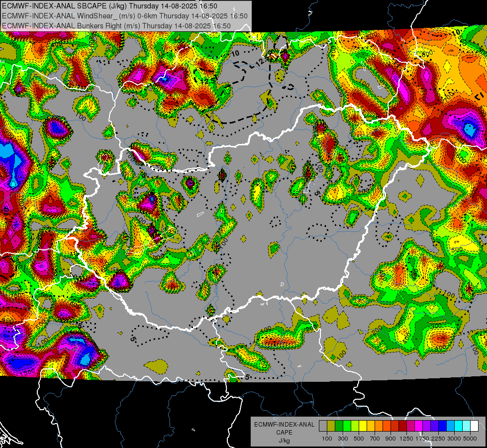The image size is (487, 448).
Task: Click the 12.5 wind shear contour label
Action: [x=207, y=80]
